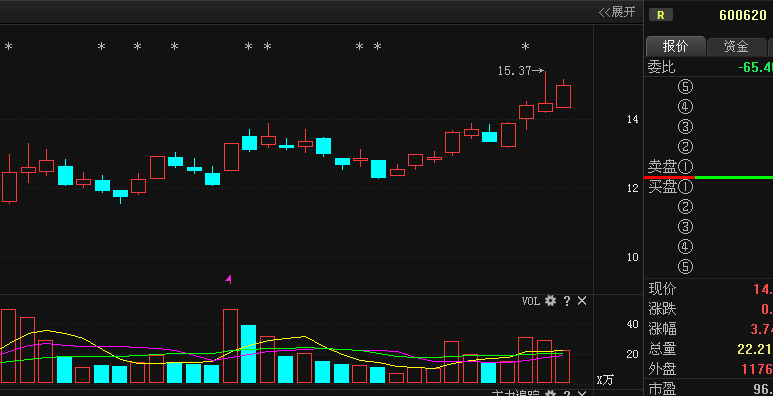Viewport: 773px width, 396px height.
Task: Click the 外盘 label
Action: pyautogui.click(x=663, y=369)
